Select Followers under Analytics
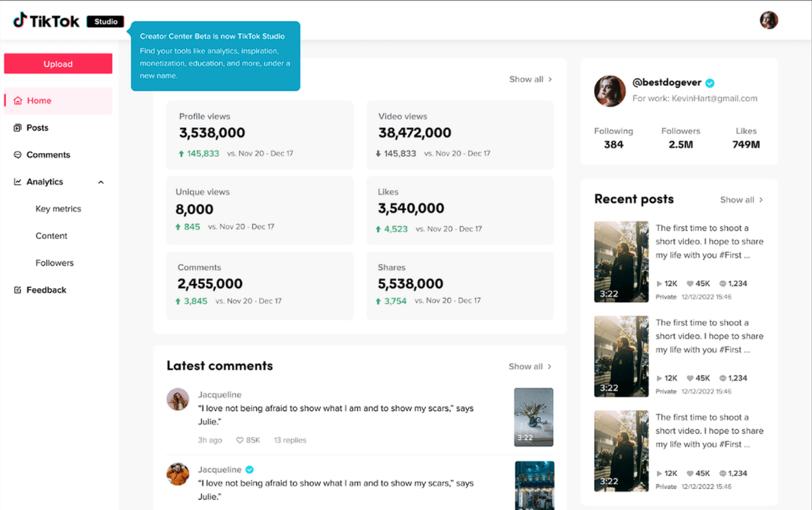This screenshot has width=812, height=510. [55, 263]
